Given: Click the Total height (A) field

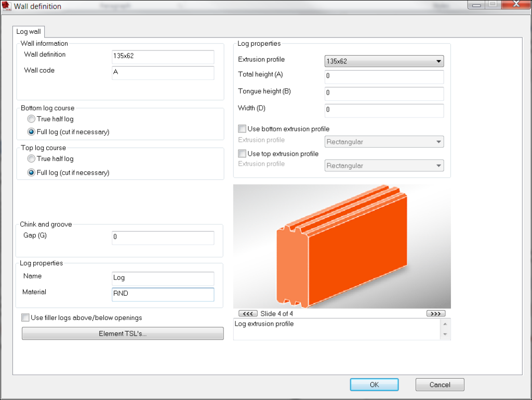Looking at the screenshot, I should [384, 77].
